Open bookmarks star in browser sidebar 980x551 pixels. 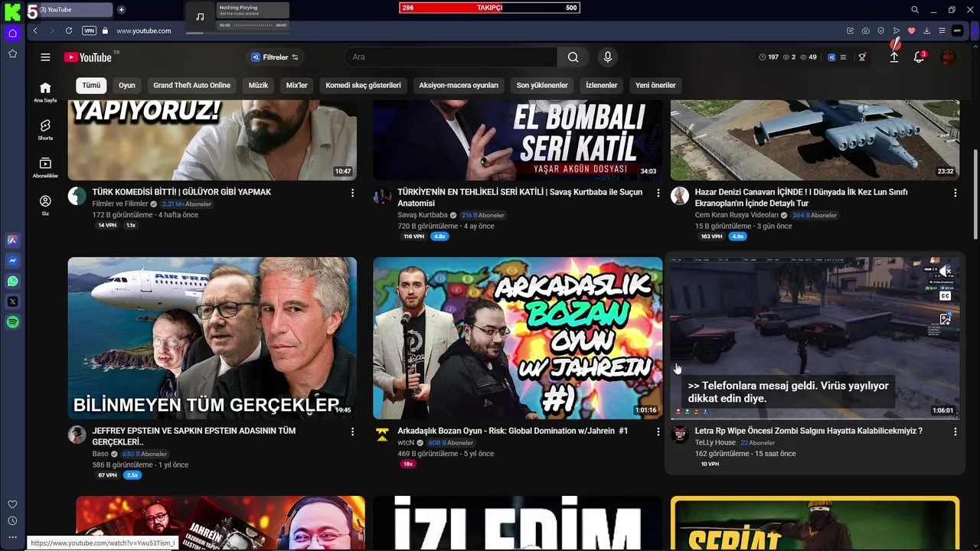tap(12, 54)
